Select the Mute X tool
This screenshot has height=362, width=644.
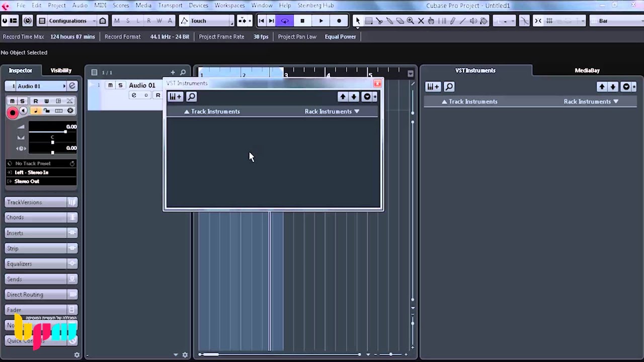click(421, 21)
